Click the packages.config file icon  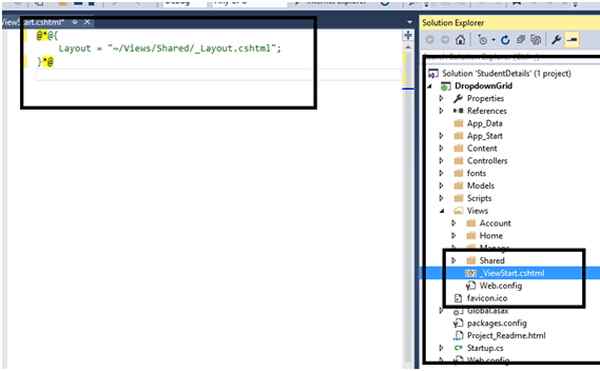click(458, 323)
